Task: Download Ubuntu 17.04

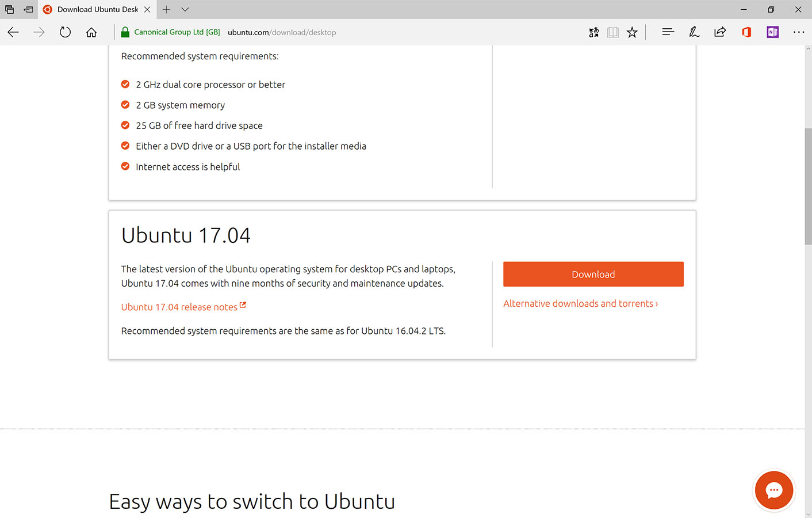Action: 593,274
